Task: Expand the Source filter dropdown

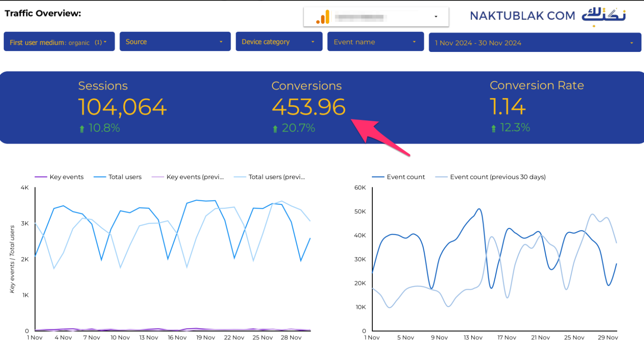Action: (x=175, y=42)
